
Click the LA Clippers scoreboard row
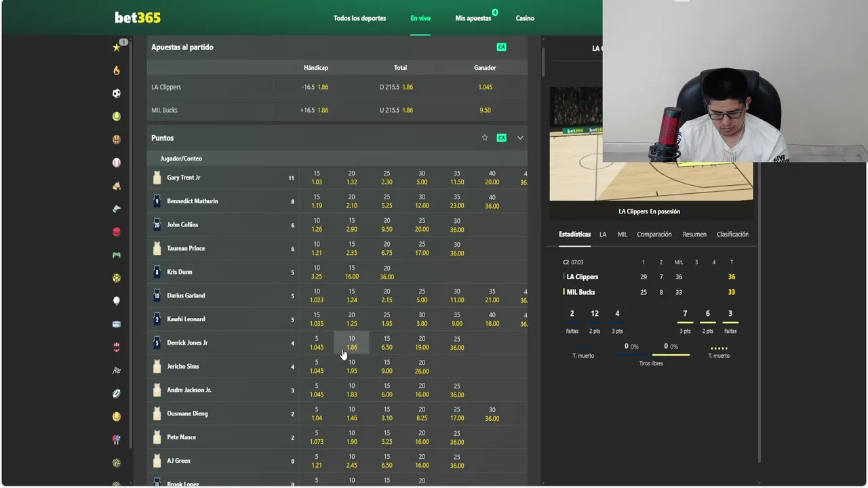(650, 277)
